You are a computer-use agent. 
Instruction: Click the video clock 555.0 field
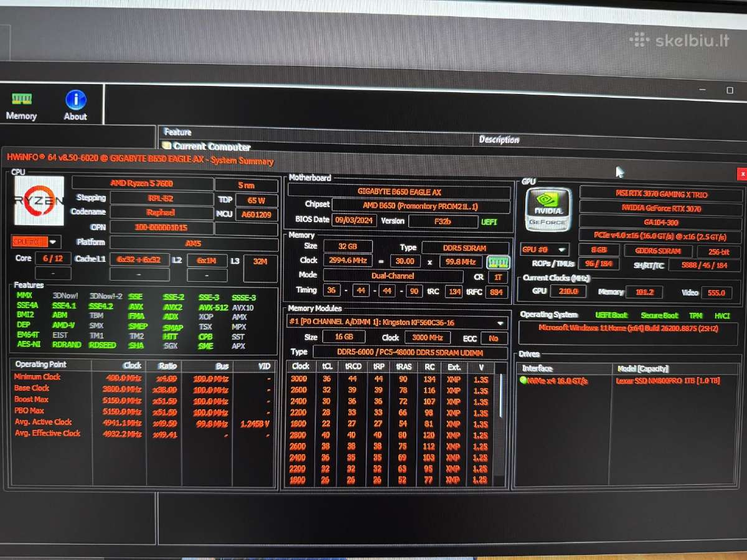tap(716, 292)
